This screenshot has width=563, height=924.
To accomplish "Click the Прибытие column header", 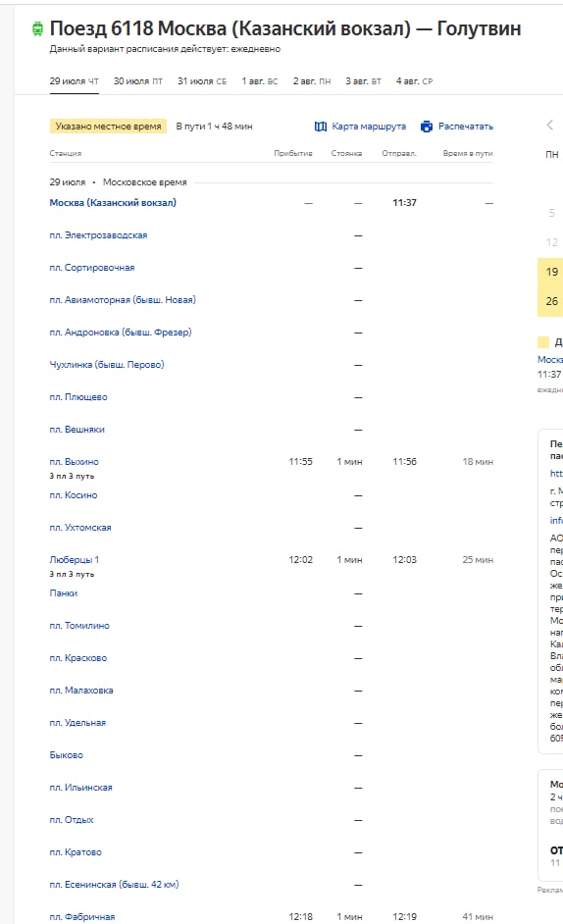I will [293, 153].
